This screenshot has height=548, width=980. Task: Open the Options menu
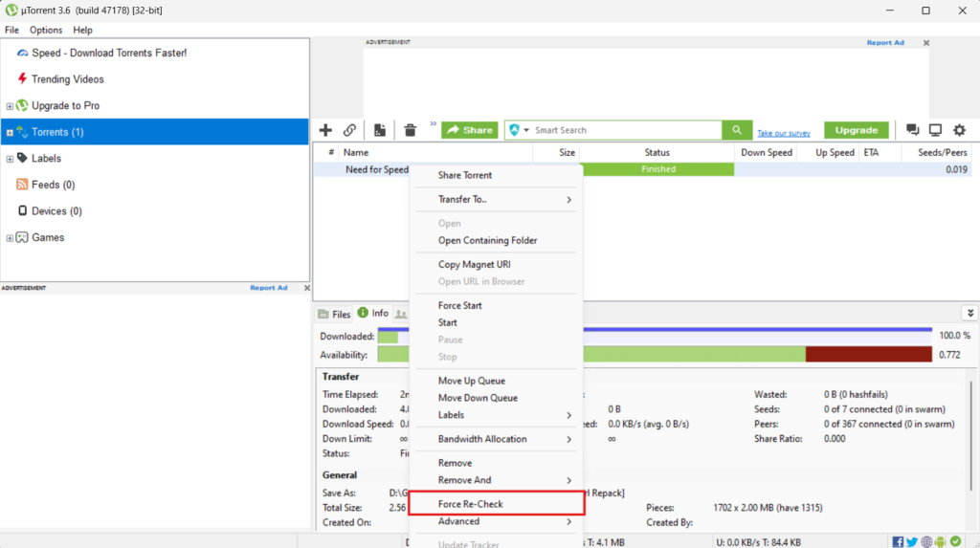tap(46, 30)
